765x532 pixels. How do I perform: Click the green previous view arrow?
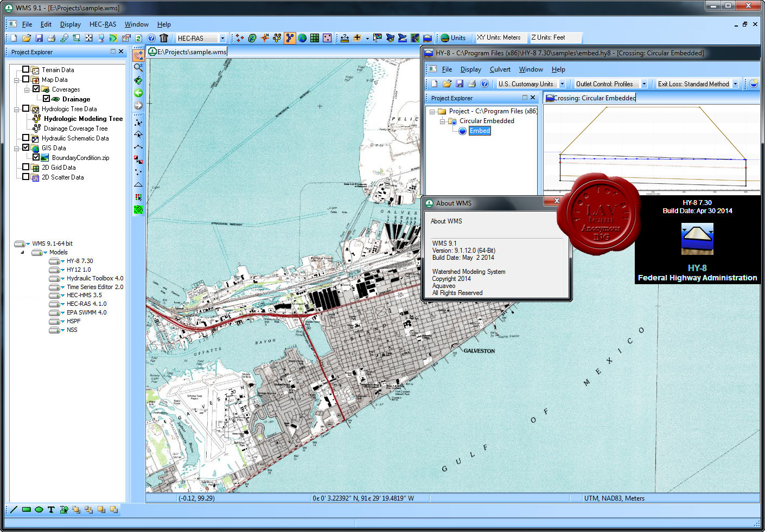coord(138,93)
